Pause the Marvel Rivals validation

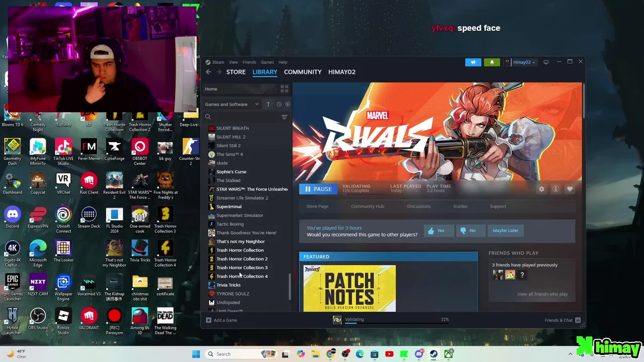pyautogui.click(x=318, y=189)
